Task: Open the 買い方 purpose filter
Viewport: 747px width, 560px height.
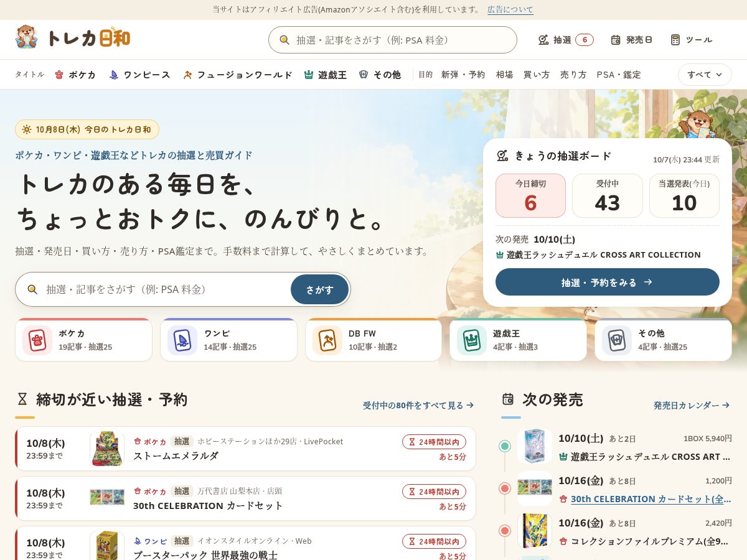Action: (537, 75)
